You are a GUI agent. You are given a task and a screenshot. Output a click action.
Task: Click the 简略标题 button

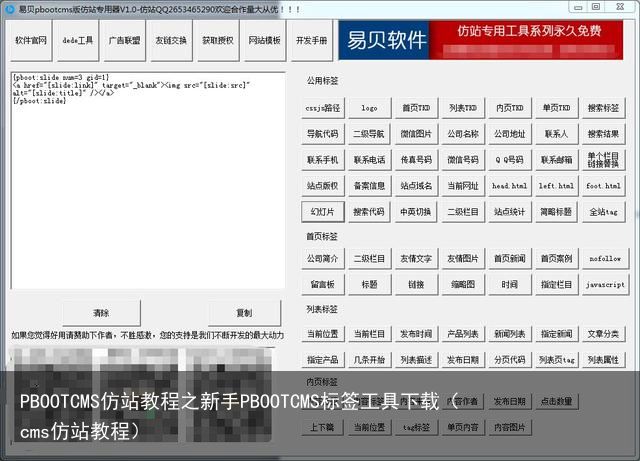coord(556,212)
